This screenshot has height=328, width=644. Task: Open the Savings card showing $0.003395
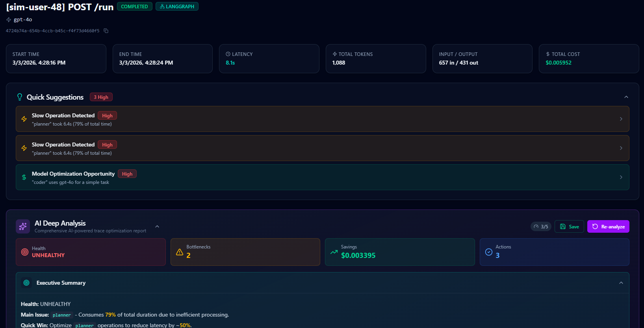(400, 252)
